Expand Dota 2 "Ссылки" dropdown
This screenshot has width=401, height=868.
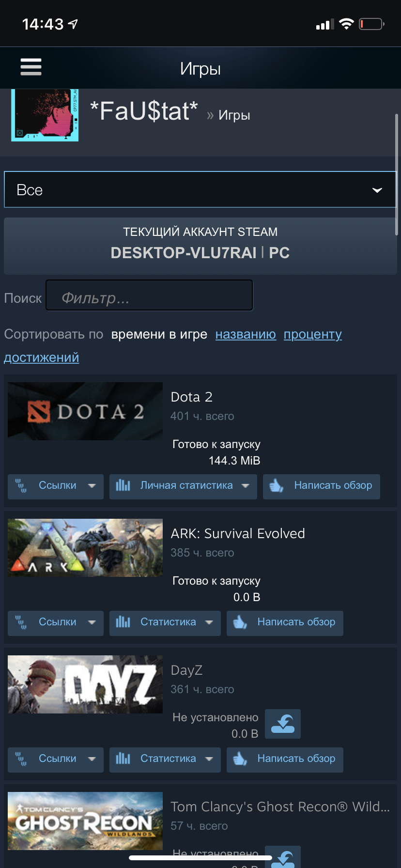pos(56,486)
